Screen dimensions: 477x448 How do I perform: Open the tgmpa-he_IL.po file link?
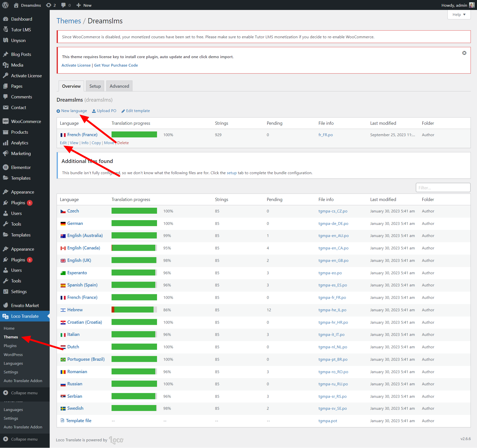(x=332, y=310)
